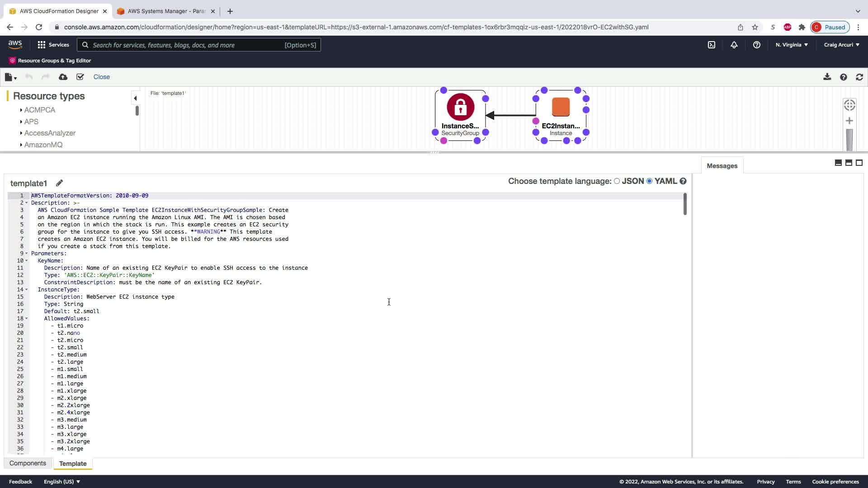Click the pencil icon to rename template1

coord(59,183)
